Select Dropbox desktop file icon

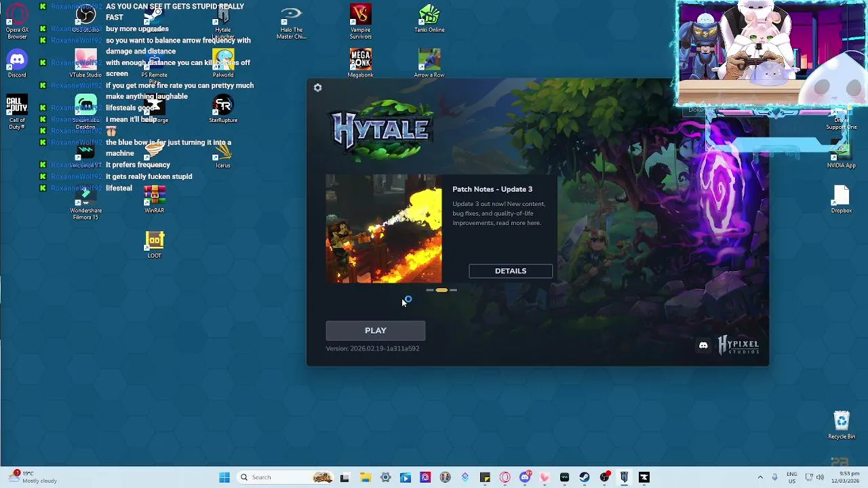tap(842, 199)
